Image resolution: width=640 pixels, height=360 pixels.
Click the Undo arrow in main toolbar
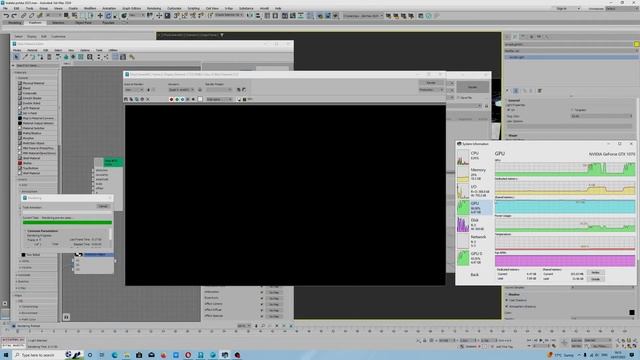tap(6, 16)
